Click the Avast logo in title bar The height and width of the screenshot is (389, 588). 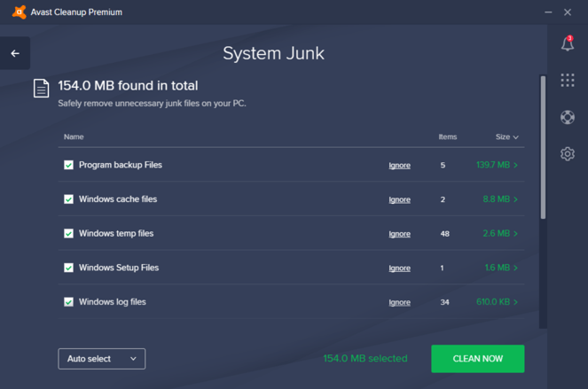click(19, 12)
